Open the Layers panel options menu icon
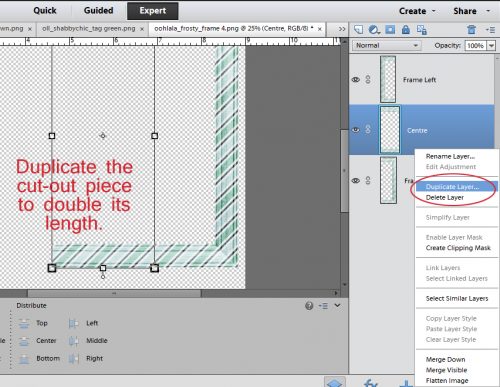 click(x=490, y=30)
